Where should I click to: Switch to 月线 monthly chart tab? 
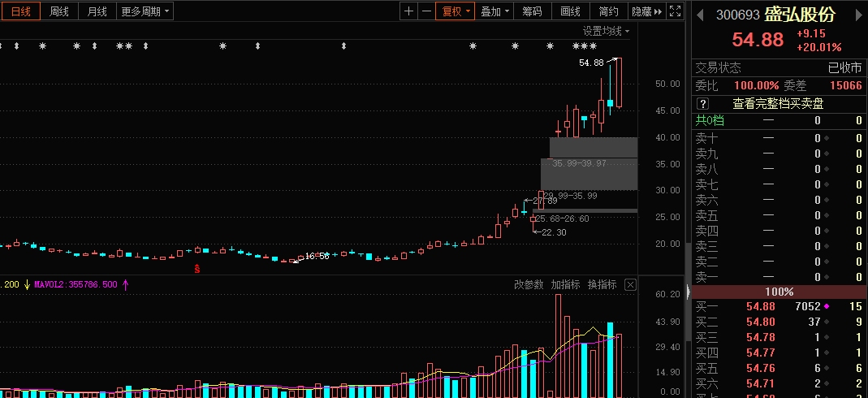pyautogui.click(x=97, y=11)
